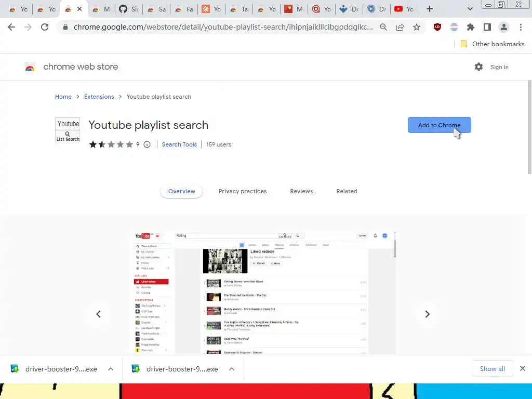532x399 pixels.
Task: Go back to the previous page
Action: (x=11, y=27)
